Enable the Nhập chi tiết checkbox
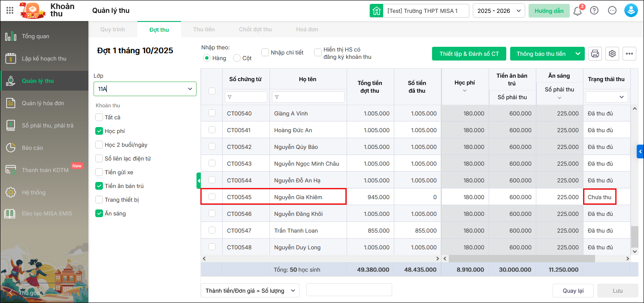This screenshot has width=644, height=303. pos(265,52)
